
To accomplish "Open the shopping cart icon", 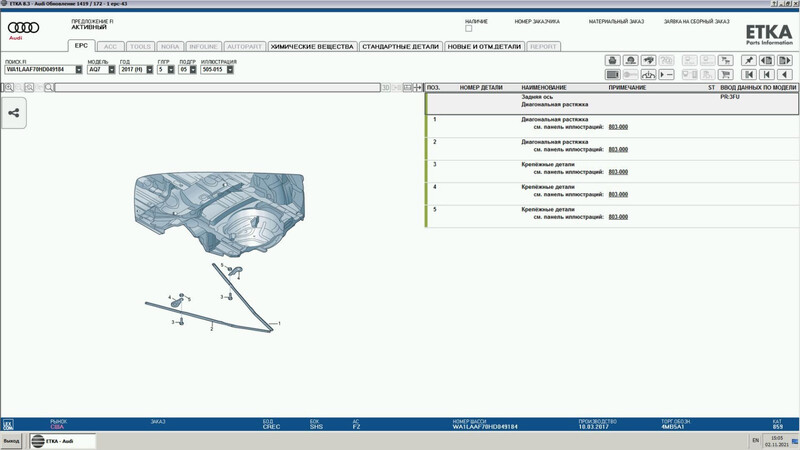I will coord(726,74).
